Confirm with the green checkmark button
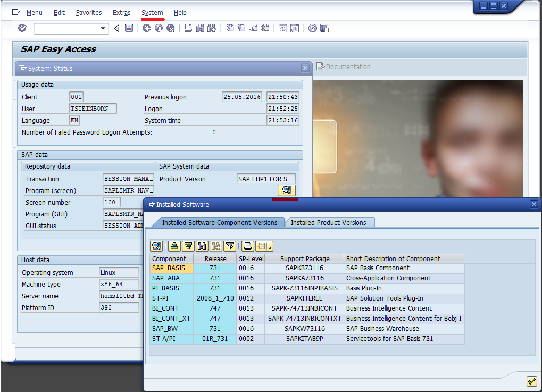542x392 pixels. [x=531, y=381]
